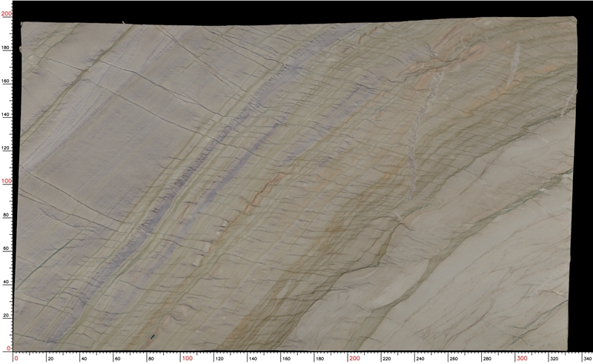Viewport: 593px width, 364px height.
Task: Click the 220 label on horizontal ruler
Action: click(386, 358)
